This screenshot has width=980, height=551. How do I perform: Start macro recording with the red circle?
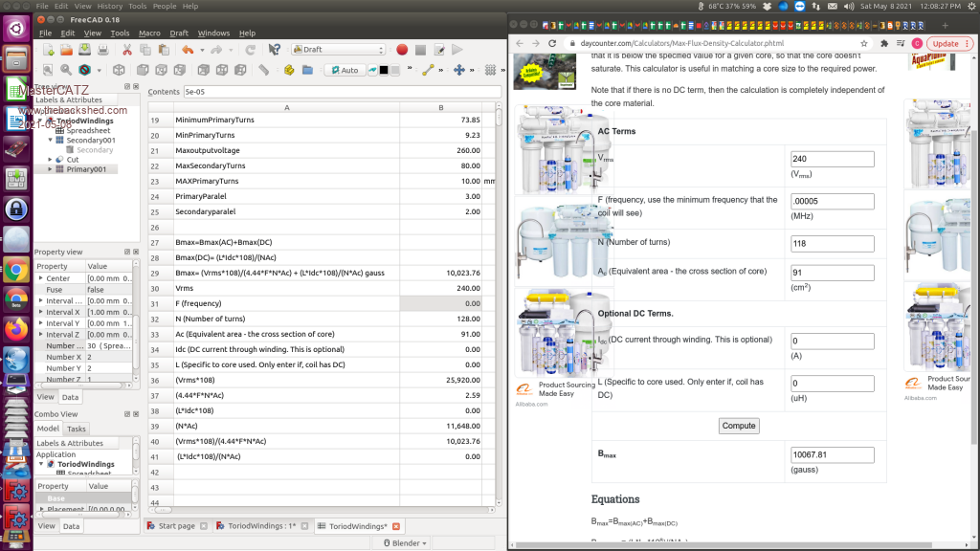point(402,50)
